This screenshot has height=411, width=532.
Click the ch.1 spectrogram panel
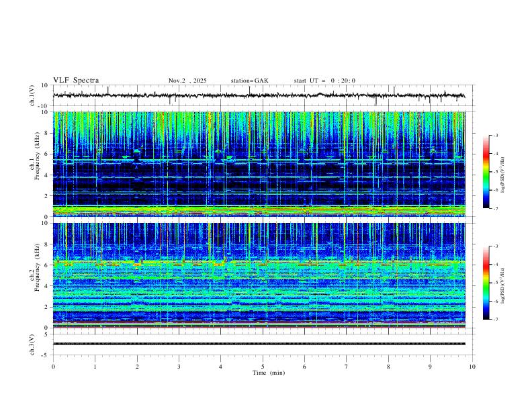(x=259, y=164)
